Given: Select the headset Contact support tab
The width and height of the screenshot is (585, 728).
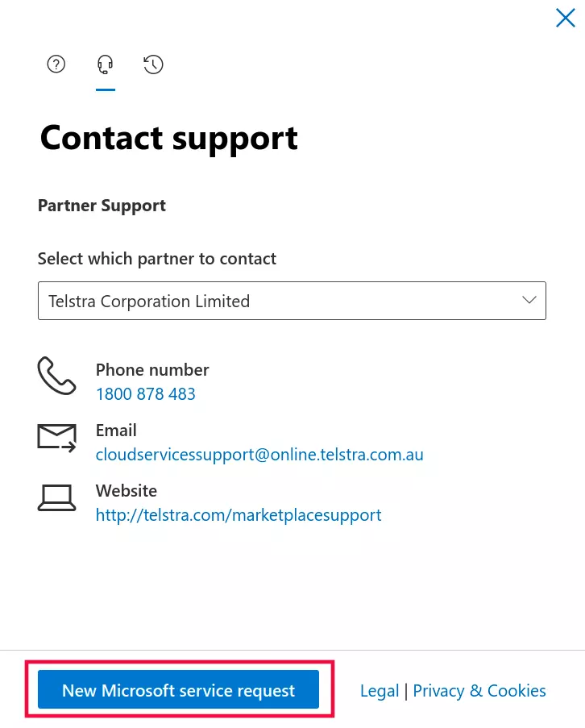Looking at the screenshot, I should coord(106,64).
